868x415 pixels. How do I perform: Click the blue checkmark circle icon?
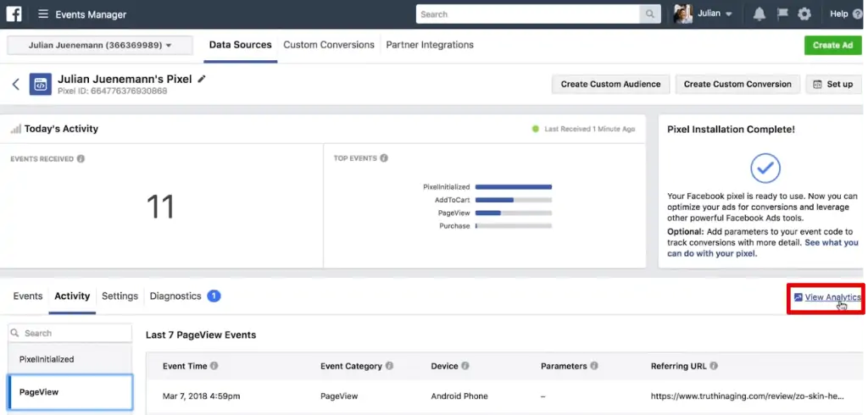(x=765, y=169)
